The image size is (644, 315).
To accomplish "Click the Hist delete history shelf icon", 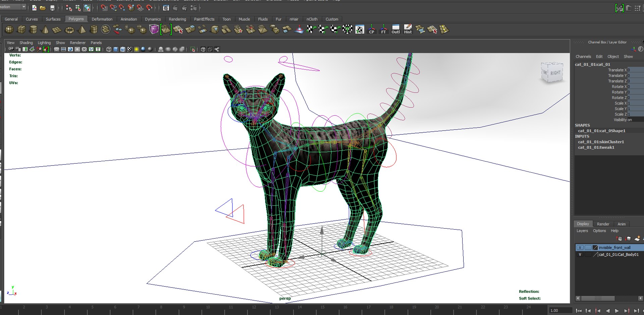I will 408,29.
